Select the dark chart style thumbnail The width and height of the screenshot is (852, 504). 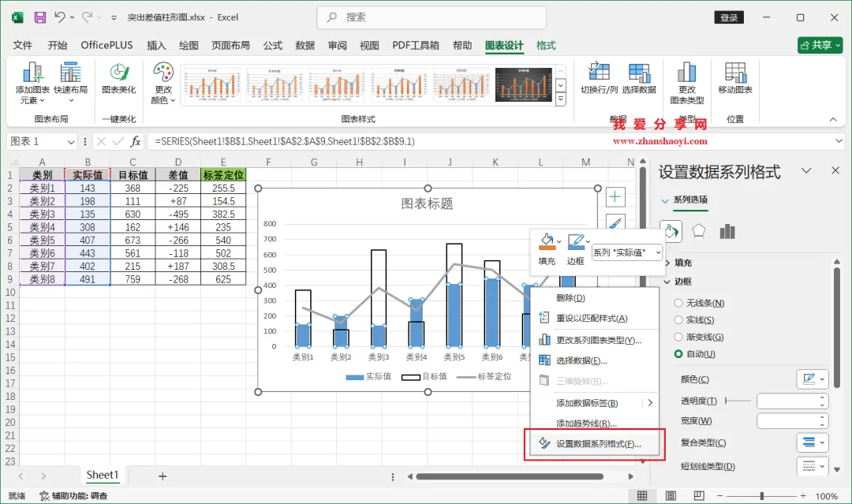click(x=524, y=84)
